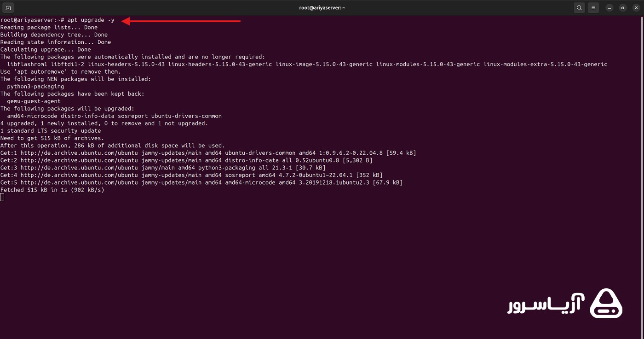This screenshot has width=644, height=339.
Task: Click the 'Reading package lists... Done' line
Action: pos(49,27)
